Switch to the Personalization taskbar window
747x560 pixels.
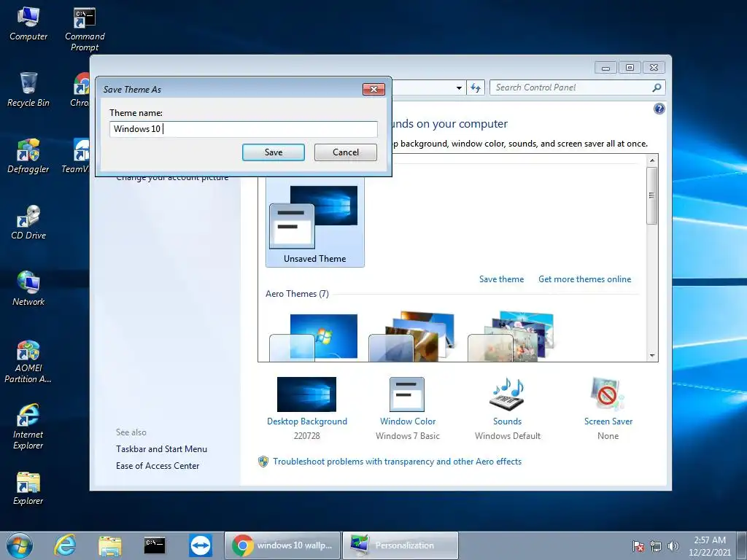click(x=400, y=545)
